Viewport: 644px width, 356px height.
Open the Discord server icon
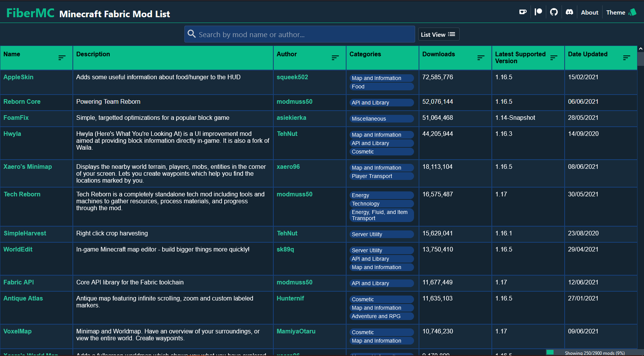(569, 12)
